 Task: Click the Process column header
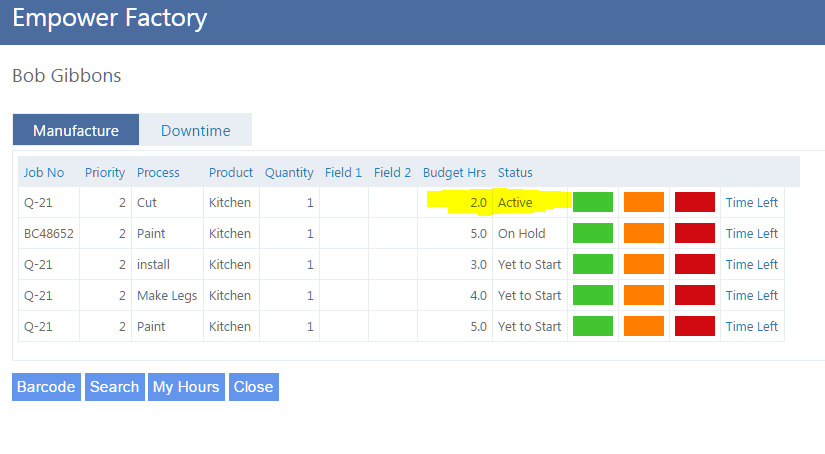click(x=158, y=172)
